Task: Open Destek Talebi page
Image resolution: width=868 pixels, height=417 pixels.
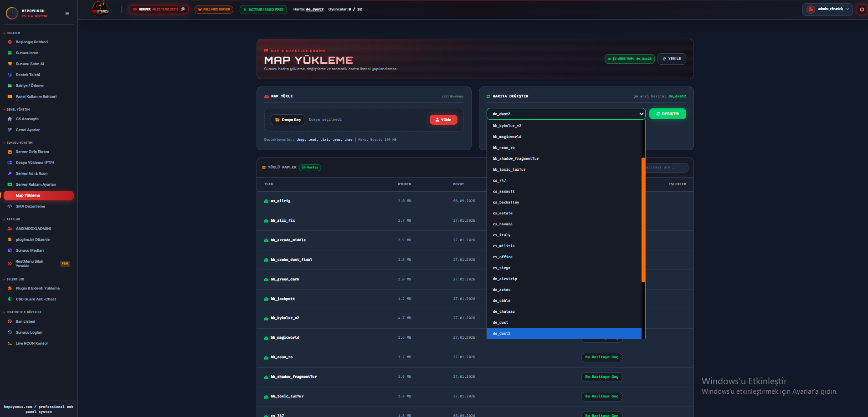Action: tap(28, 75)
